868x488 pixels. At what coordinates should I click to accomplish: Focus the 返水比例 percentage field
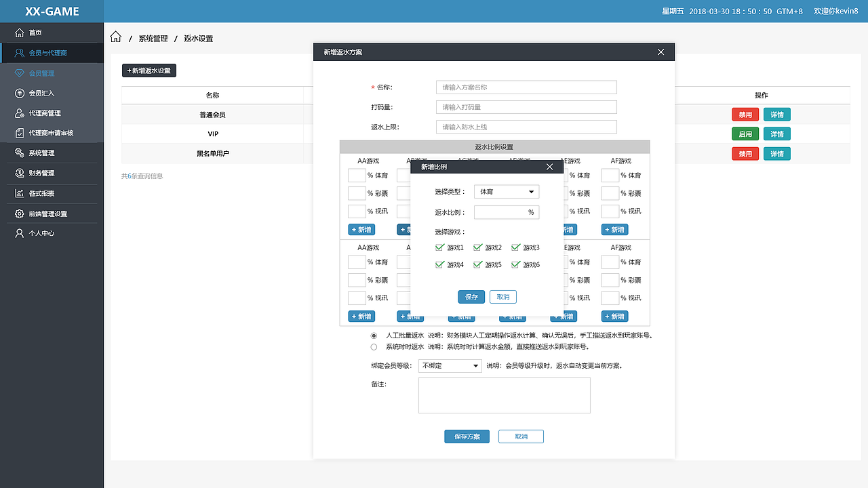point(507,212)
